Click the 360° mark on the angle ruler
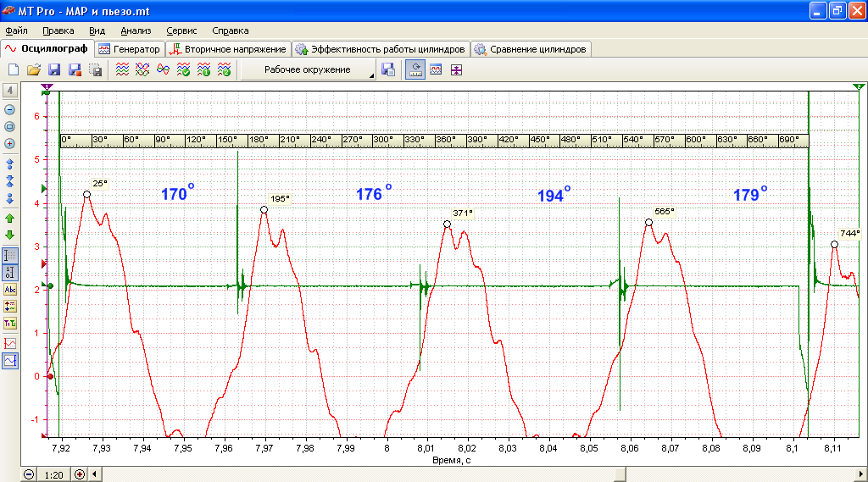 [446, 140]
